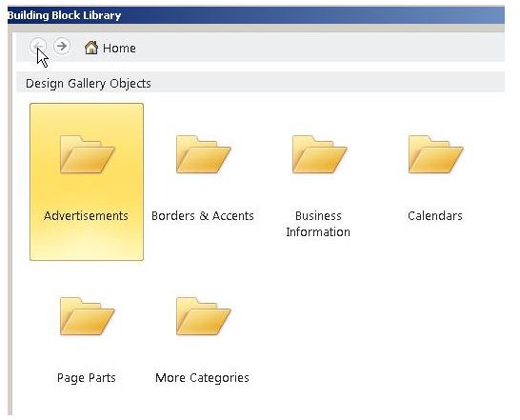Click the bottom of the highlighted Advertisements tile

(x=87, y=246)
